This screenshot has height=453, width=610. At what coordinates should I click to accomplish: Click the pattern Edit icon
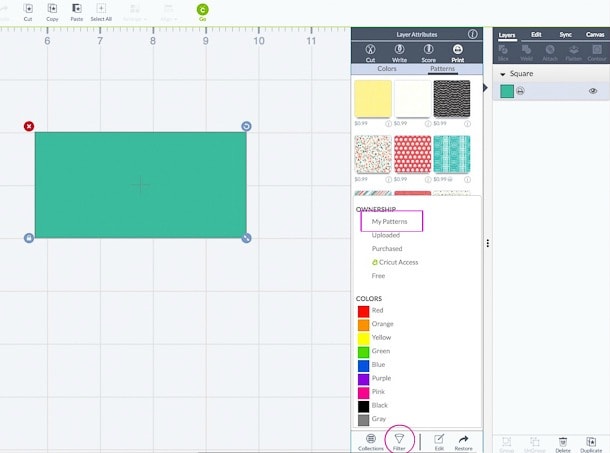[x=439, y=442]
